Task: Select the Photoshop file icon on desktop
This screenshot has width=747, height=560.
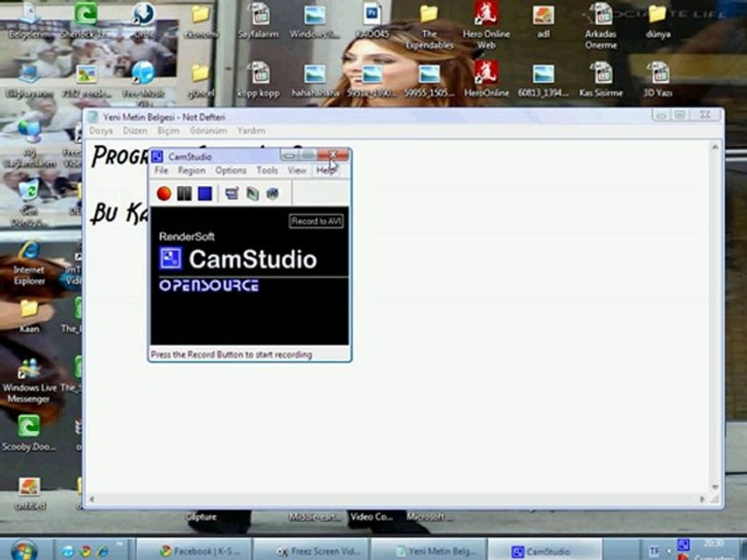Action: 372,22
